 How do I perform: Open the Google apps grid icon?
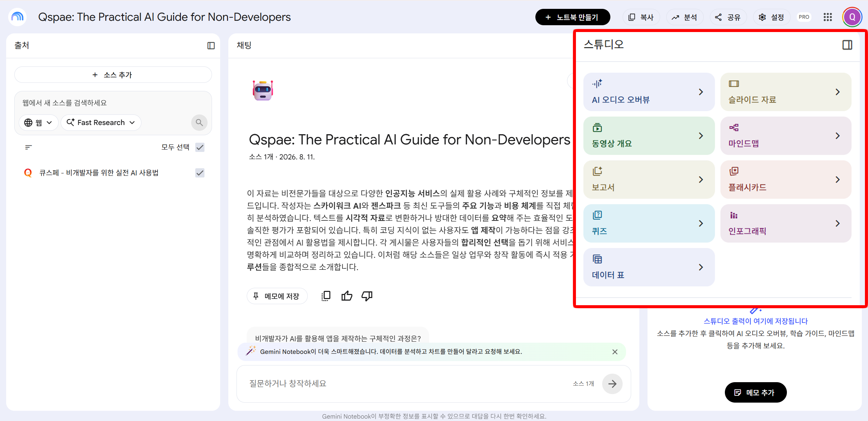827,17
